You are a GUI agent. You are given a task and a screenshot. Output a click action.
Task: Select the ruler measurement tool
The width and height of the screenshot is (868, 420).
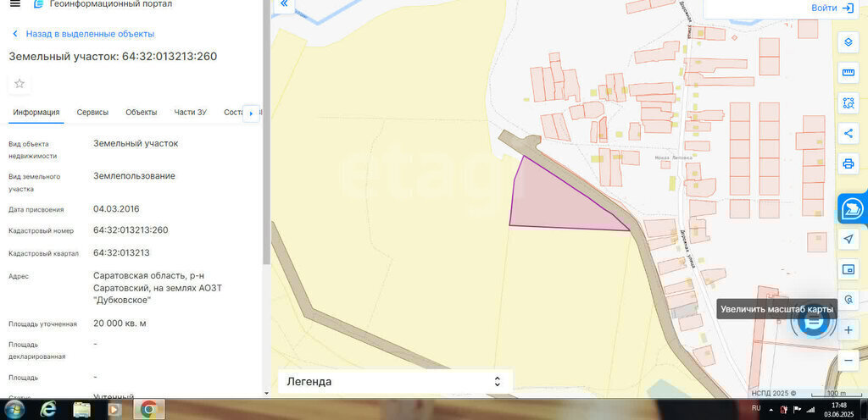click(848, 72)
